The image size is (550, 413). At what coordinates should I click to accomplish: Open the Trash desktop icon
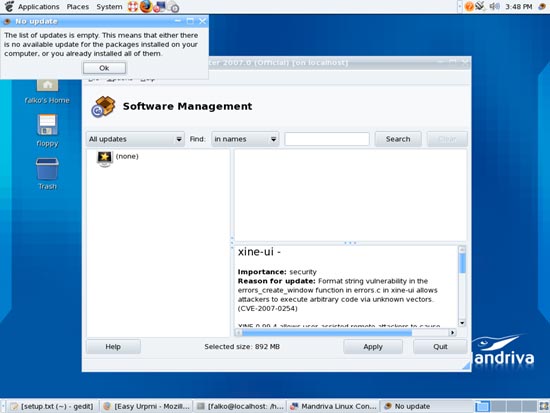[47, 174]
